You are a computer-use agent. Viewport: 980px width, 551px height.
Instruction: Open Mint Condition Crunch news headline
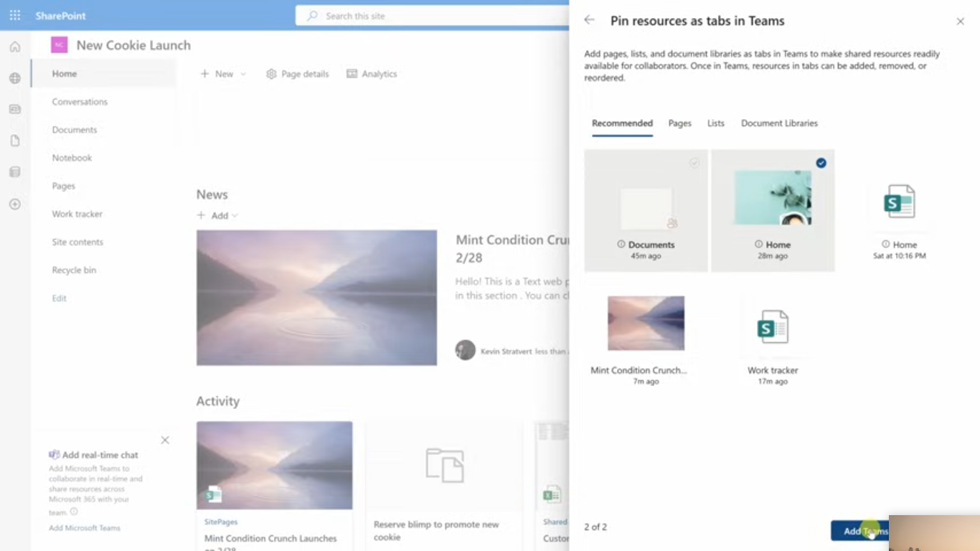click(512, 248)
